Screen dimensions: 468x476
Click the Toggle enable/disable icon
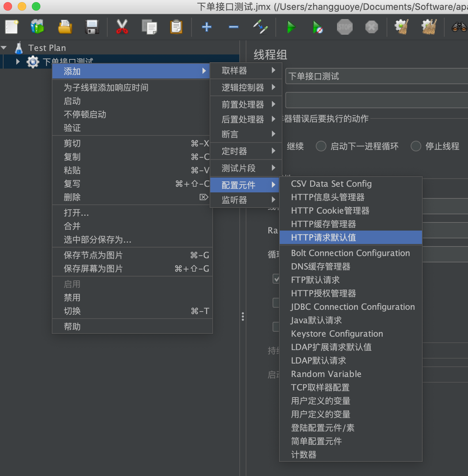coord(260,27)
